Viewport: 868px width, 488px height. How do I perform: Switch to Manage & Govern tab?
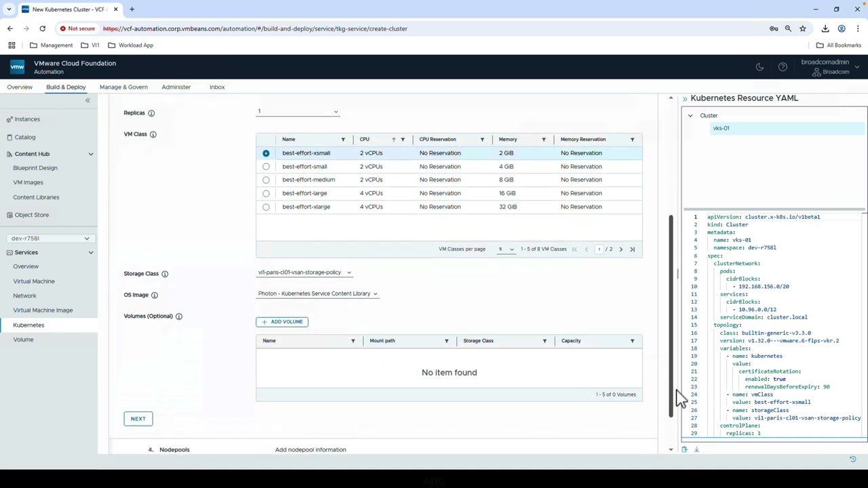coord(123,87)
